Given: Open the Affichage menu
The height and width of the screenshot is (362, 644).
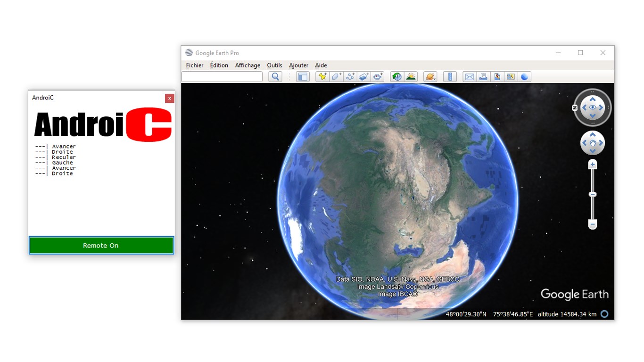Looking at the screenshot, I should tap(248, 66).
